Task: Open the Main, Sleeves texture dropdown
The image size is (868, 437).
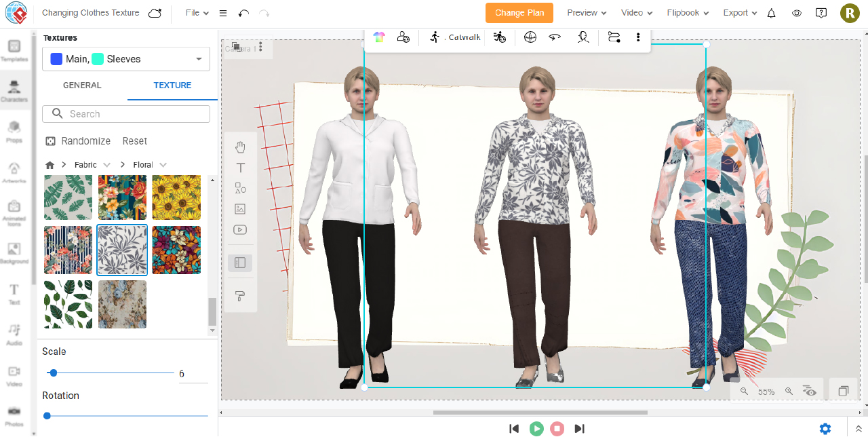Action: pos(126,59)
